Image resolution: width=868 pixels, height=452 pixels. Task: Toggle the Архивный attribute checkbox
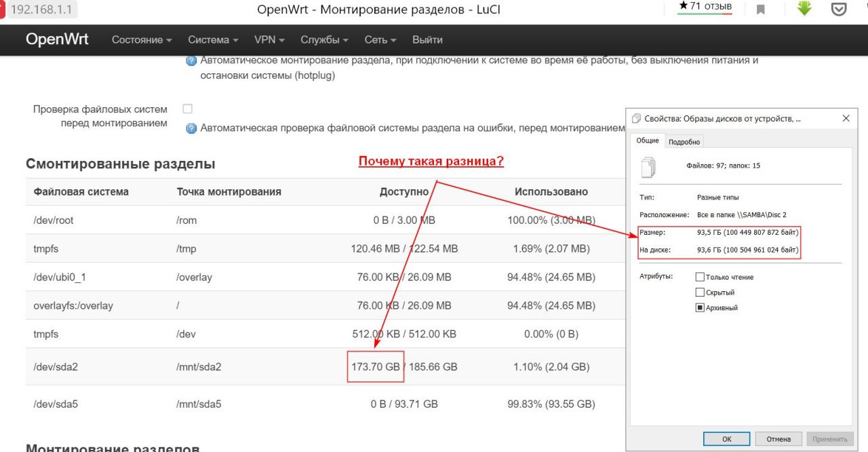[700, 307]
